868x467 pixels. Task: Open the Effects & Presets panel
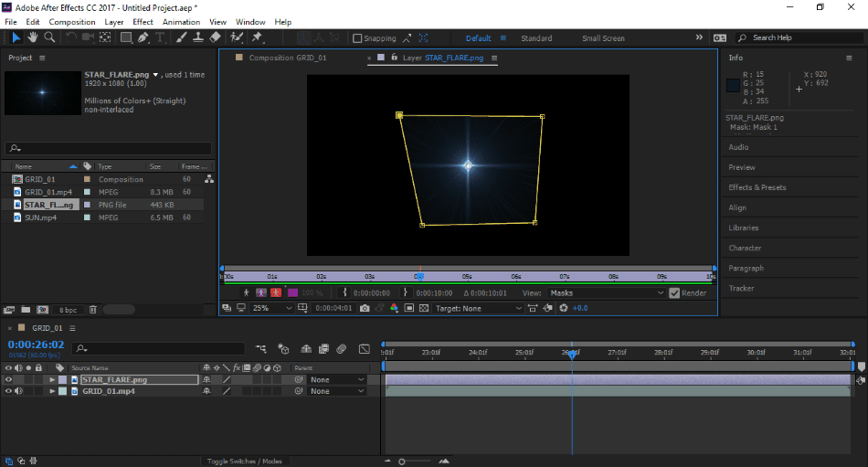[x=757, y=187]
